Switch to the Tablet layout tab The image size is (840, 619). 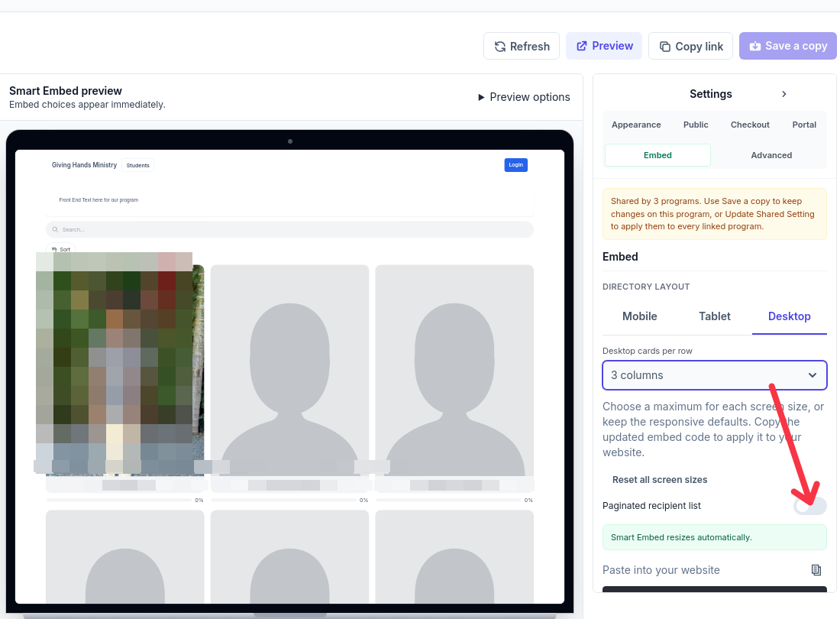coord(715,316)
